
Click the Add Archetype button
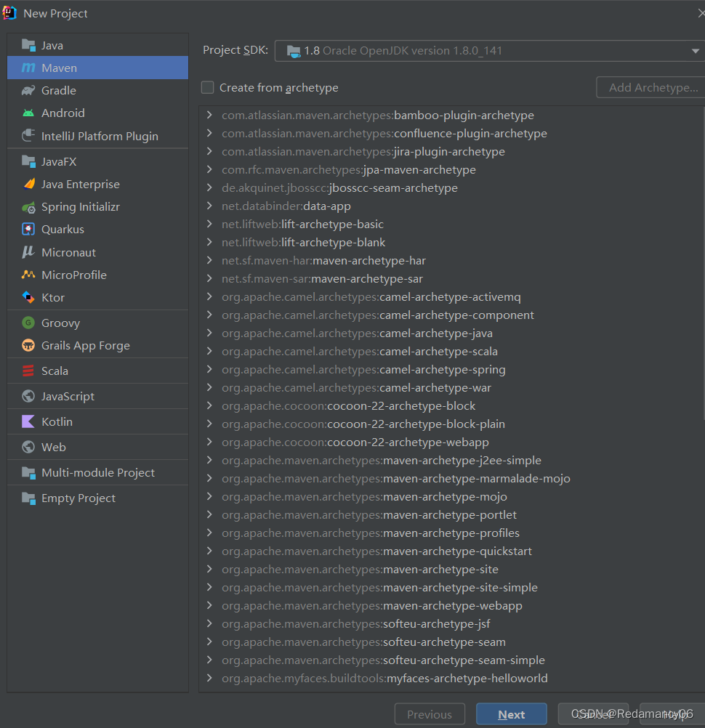click(x=652, y=87)
